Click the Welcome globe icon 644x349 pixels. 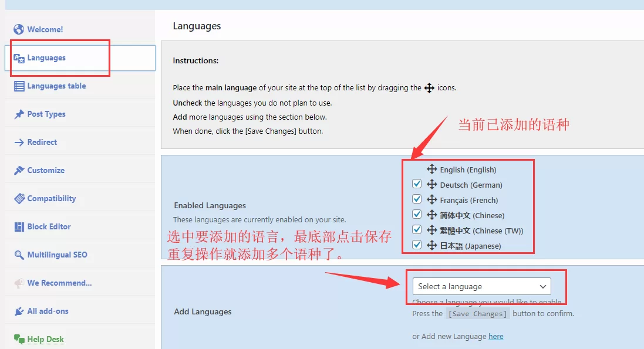click(x=18, y=29)
